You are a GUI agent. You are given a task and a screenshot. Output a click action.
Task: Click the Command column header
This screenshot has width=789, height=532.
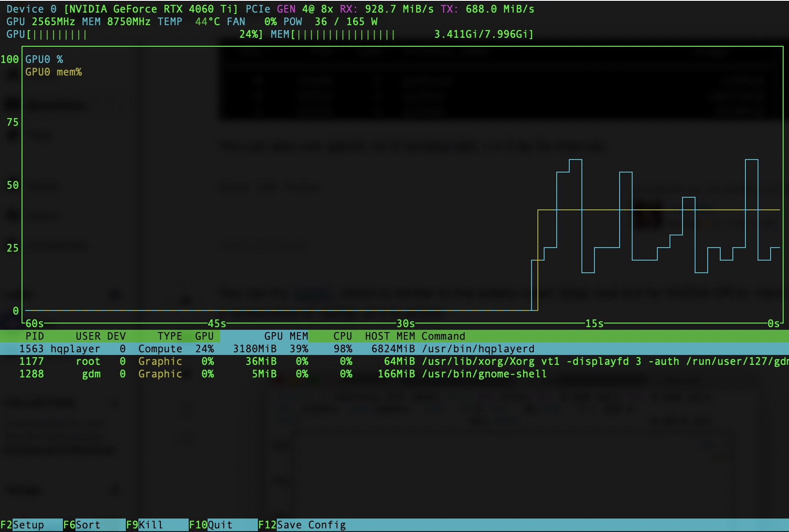(443, 336)
